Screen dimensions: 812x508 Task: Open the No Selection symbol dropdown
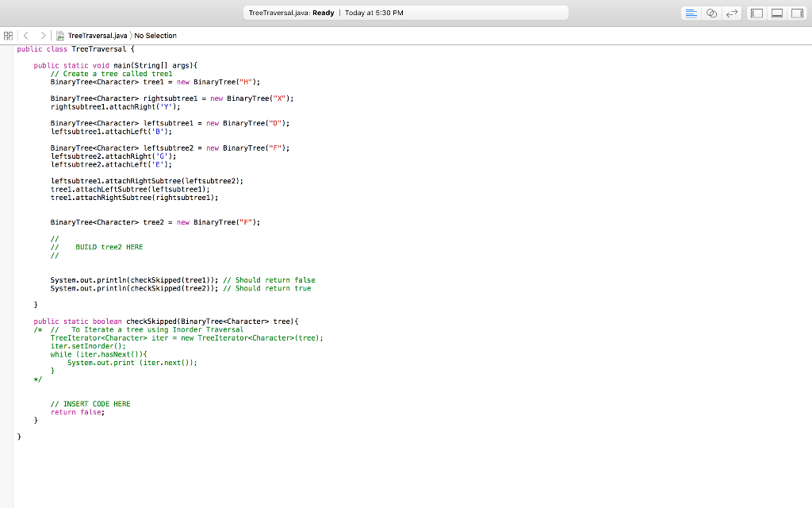pyautogui.click(x=155, y=36)
